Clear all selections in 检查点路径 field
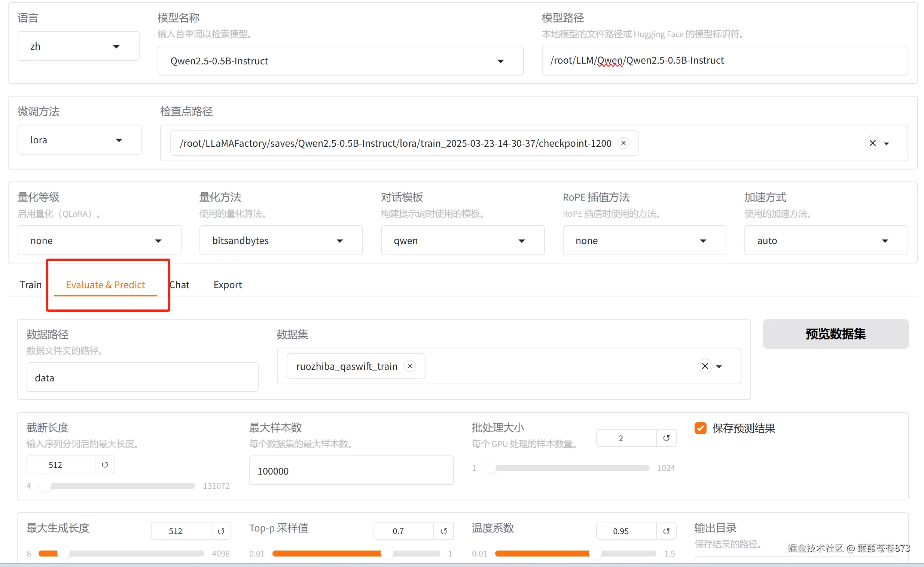This screenshot has width=924, height=567. point(872,143)
